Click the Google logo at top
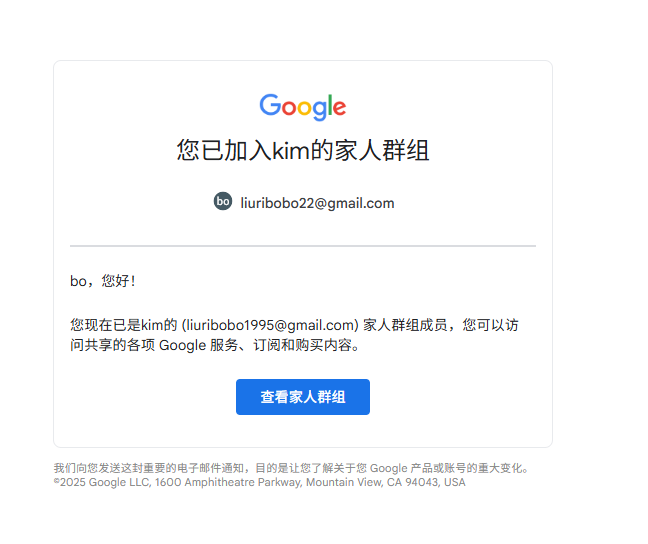 coord(303,107)
